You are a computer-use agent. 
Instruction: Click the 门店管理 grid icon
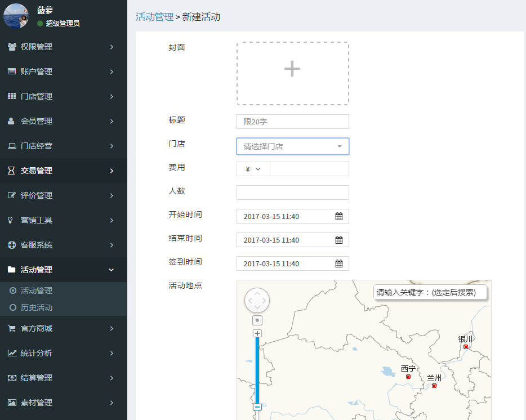tap(12, 96)
